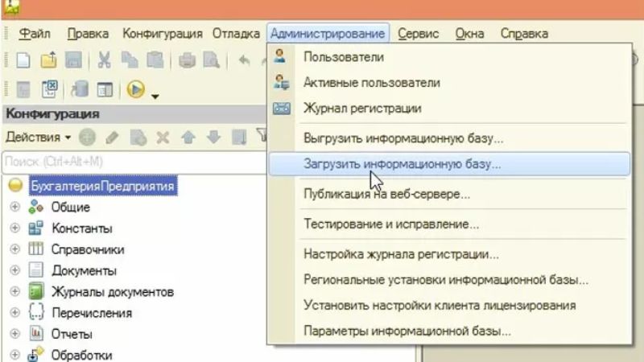Click the Журналы документов green icon
The image size is (644, 362).
36,291
